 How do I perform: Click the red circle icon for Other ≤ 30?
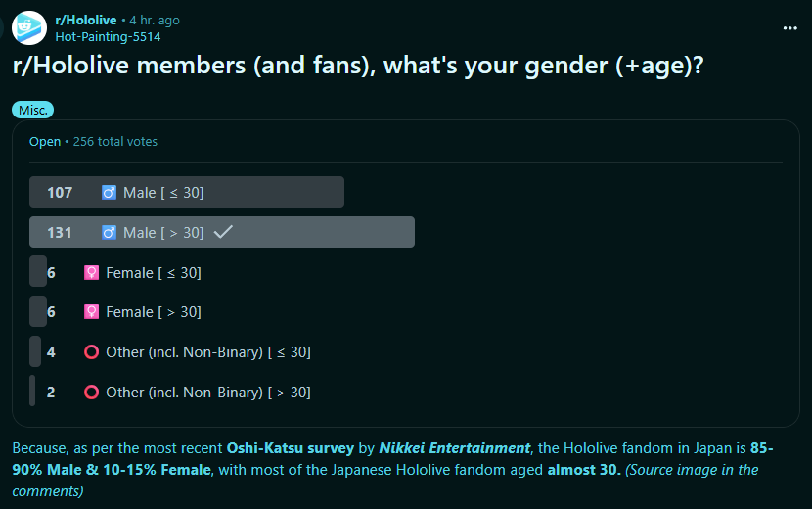[x=91, y=352]
